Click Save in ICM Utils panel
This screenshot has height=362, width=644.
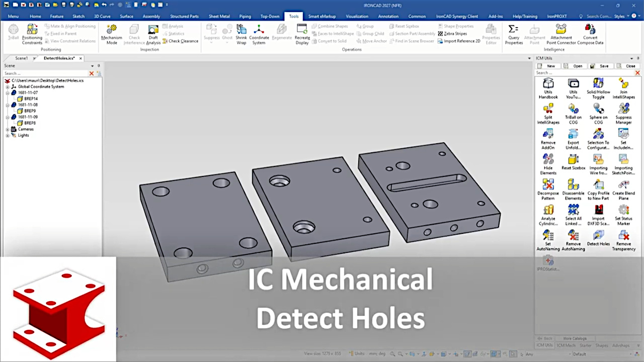click(x=600, y=66)
